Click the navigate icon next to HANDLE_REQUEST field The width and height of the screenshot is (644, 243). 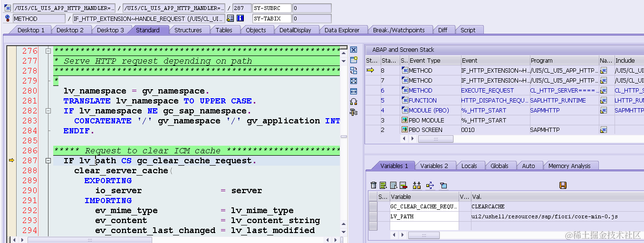click(230, 19)
